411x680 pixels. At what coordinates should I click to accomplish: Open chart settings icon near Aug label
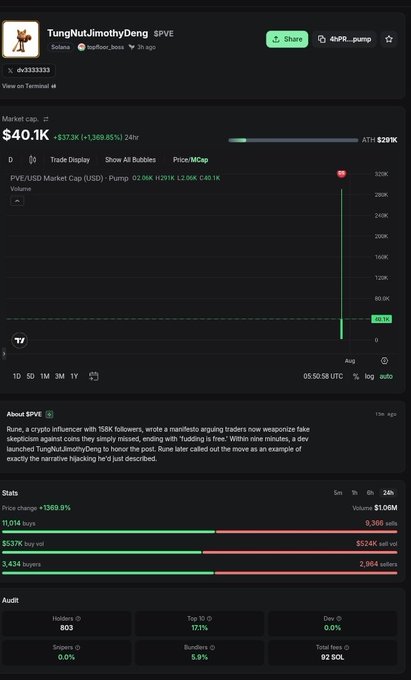coord(385,361)
